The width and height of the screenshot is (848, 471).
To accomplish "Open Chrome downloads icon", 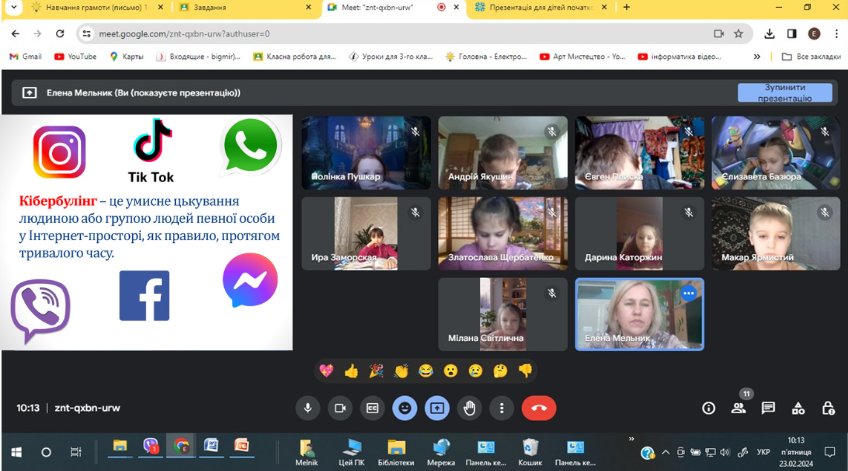I will coord(769,34).
